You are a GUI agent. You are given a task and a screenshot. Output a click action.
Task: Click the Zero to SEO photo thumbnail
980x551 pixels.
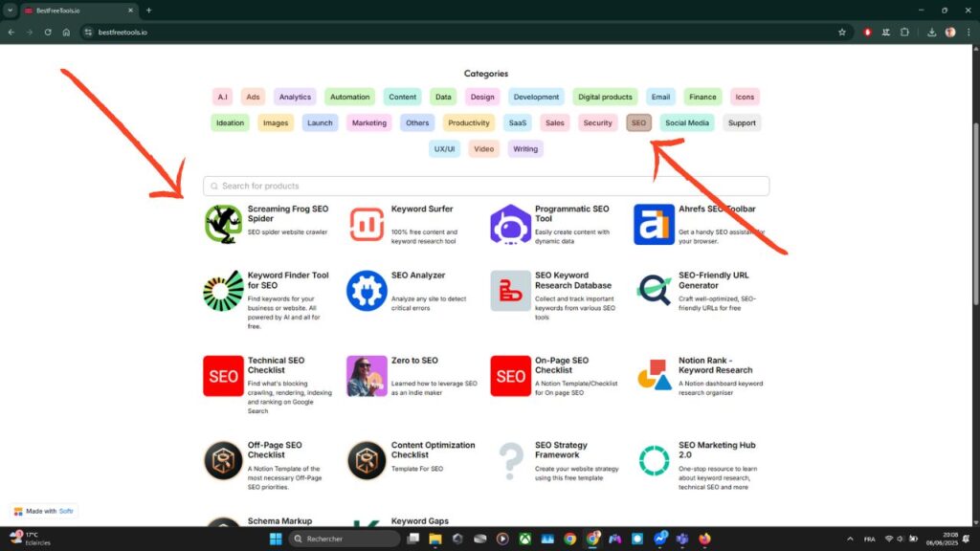click(367, 376)
